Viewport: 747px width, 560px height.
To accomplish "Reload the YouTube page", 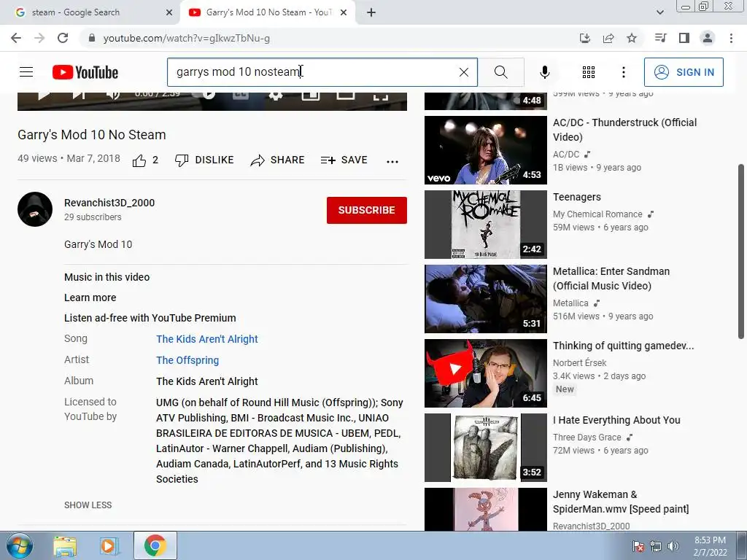I will [x=63, y=38].
